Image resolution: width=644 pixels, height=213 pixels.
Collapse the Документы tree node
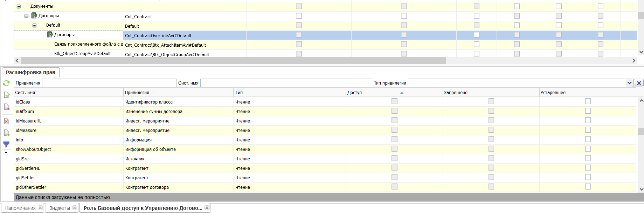coord(19,6)
